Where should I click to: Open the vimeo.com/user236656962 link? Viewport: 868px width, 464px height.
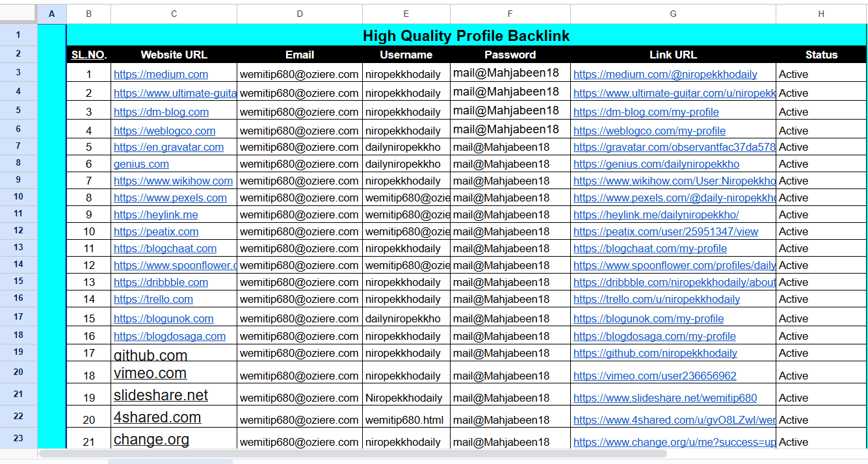click(655, 376)
